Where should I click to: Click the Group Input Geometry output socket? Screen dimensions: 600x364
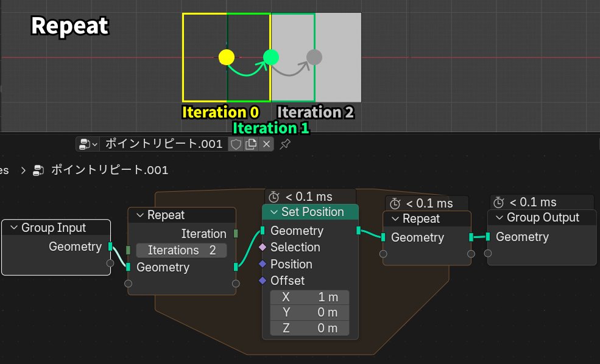110,247
